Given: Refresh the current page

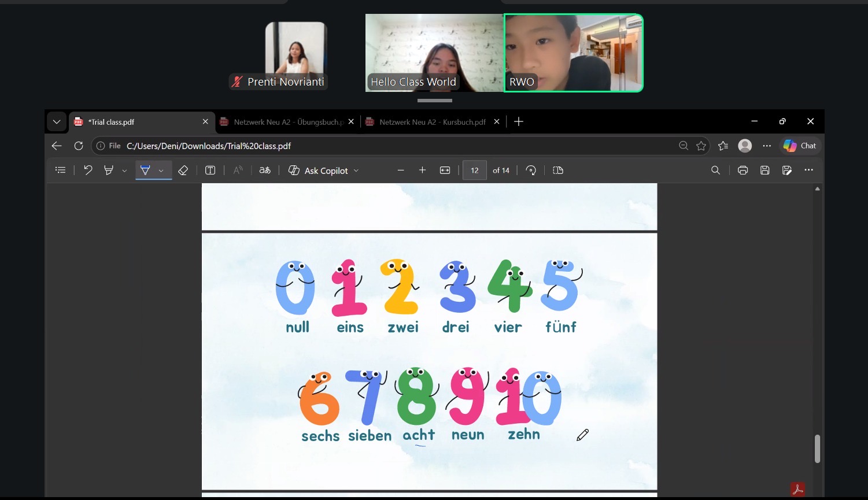Looking at the screenshot, I should (x=79, y=146).
